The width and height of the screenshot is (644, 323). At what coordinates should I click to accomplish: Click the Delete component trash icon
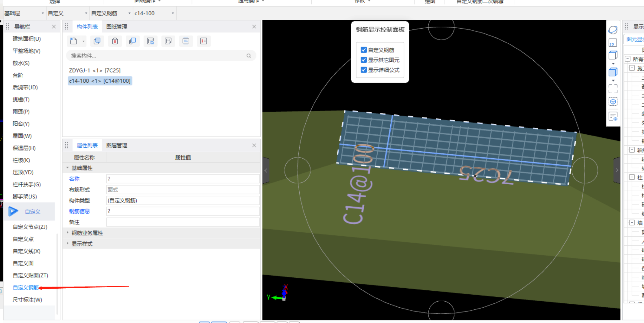[x=115, y=41]
